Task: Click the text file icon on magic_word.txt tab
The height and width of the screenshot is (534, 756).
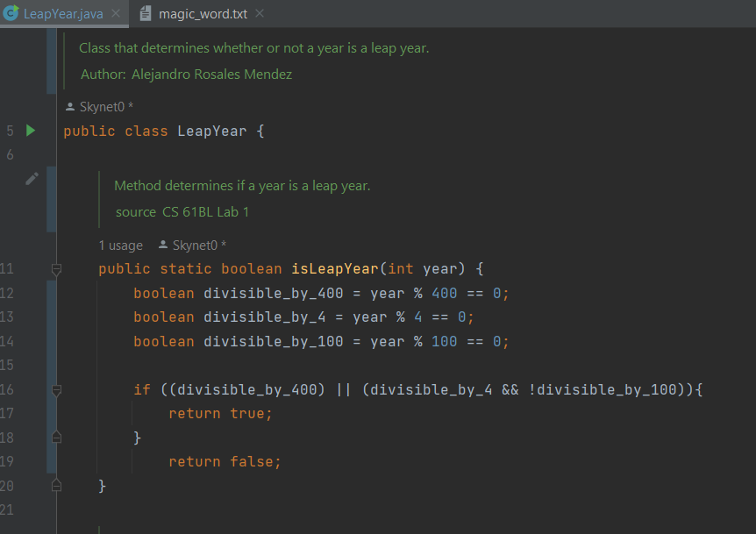Action: click(146, 13)
